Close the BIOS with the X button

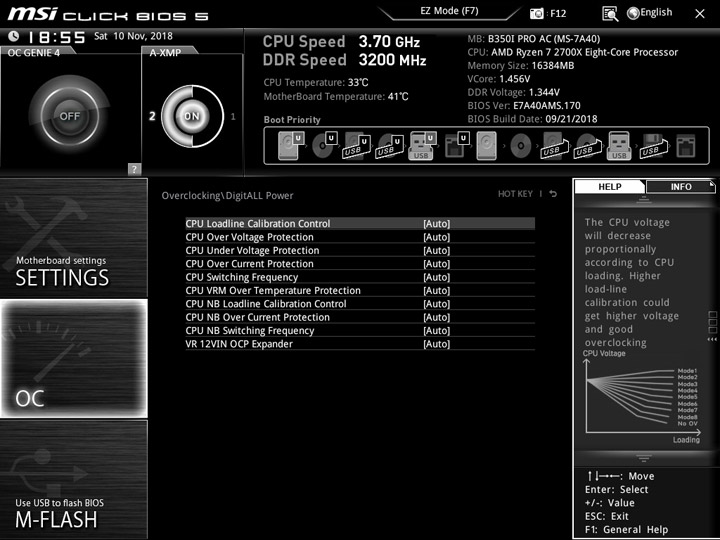(700, 14)
